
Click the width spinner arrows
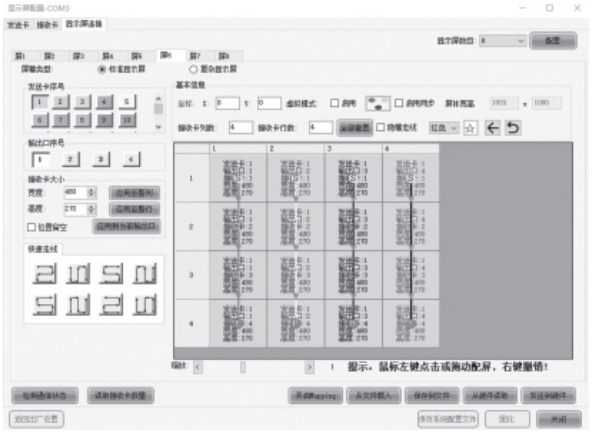tap(91, 193)
